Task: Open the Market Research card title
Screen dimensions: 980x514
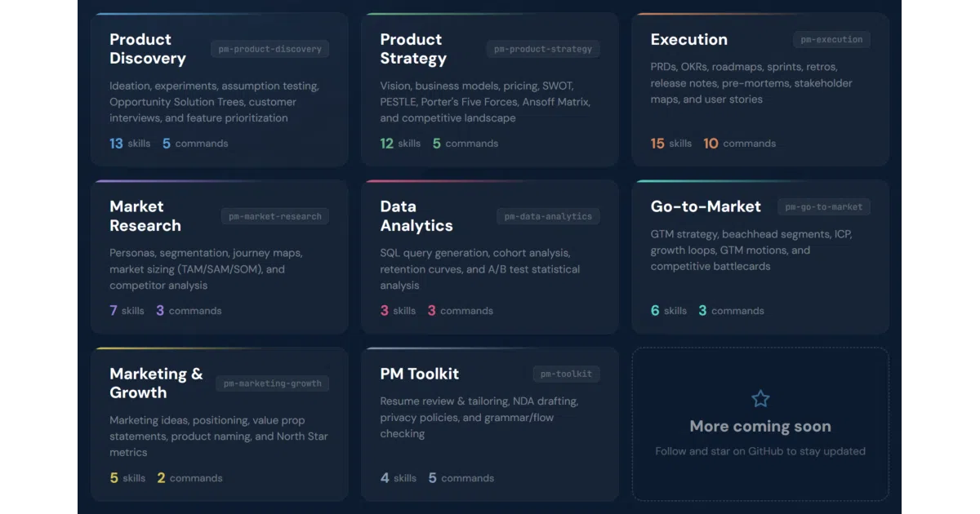Action: click(145, 216)
